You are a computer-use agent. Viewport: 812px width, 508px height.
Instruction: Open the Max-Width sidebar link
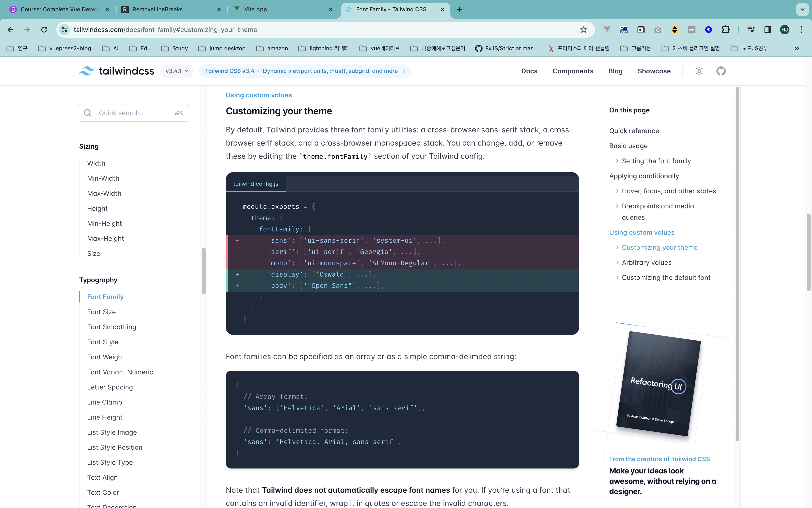coord(104,193)
